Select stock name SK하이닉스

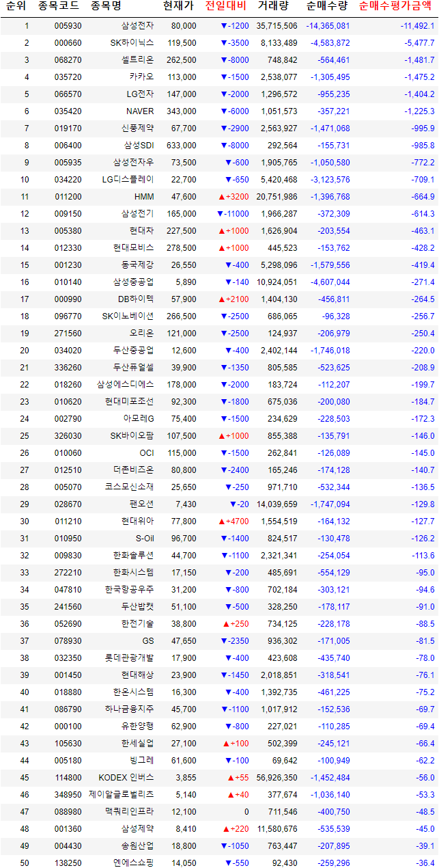[132, 43]
